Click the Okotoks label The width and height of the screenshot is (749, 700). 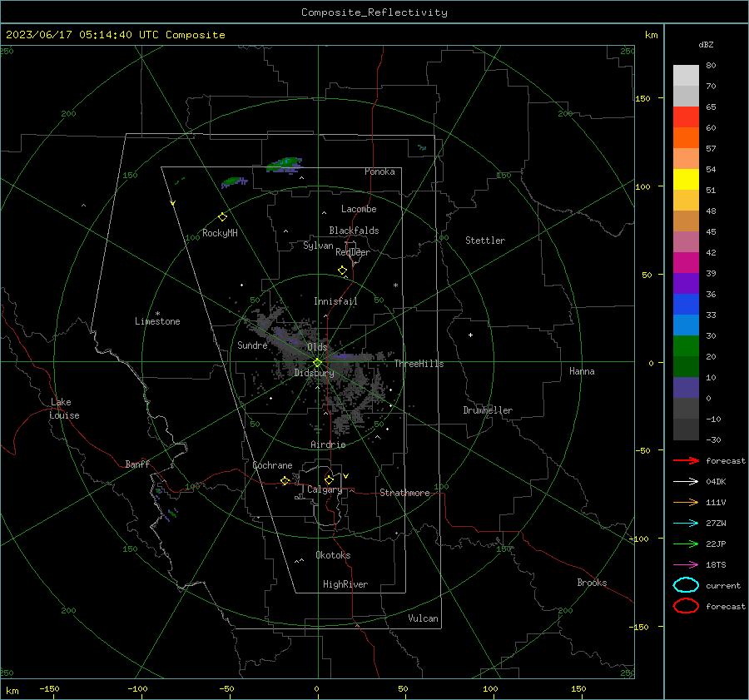tap(333, 555)
